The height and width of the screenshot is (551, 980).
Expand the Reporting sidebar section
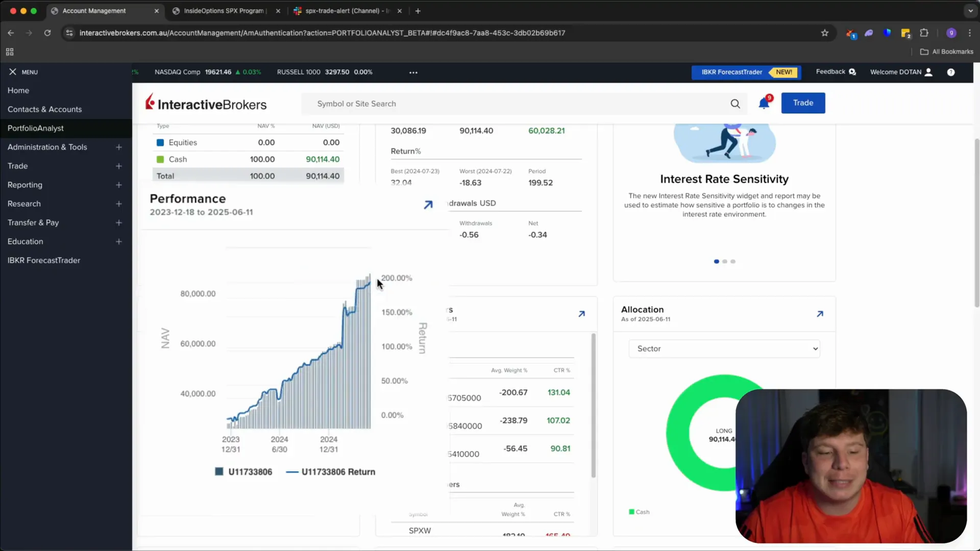[x=118, y=185]
